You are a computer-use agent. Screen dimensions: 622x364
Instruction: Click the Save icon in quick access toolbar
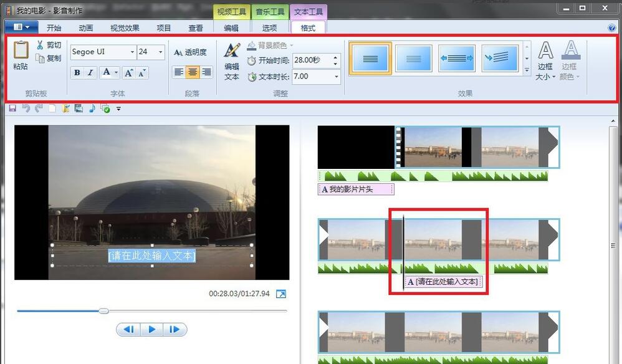(12, 108)
